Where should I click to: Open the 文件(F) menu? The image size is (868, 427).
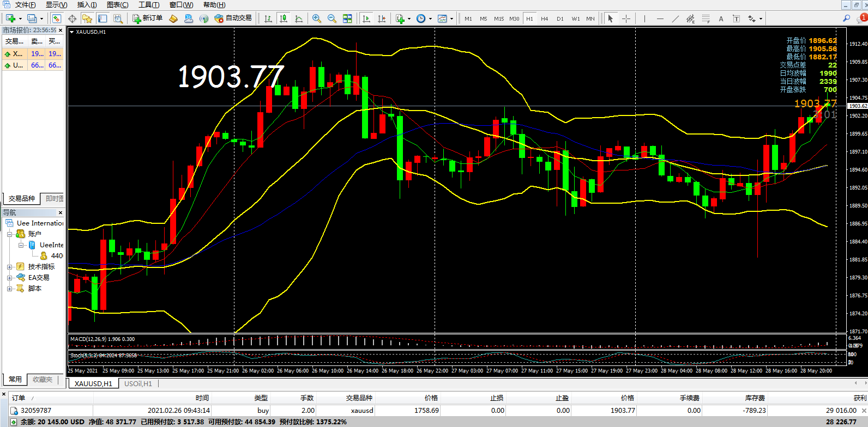click(x=25, y=5)
